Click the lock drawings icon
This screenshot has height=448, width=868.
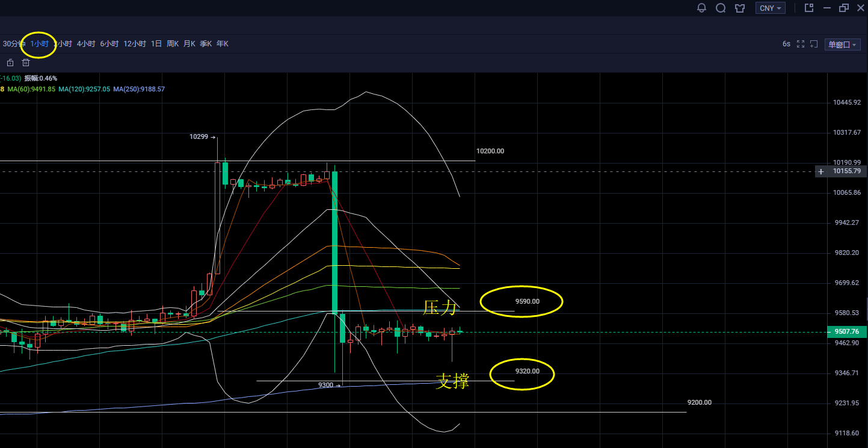(10, 63)
